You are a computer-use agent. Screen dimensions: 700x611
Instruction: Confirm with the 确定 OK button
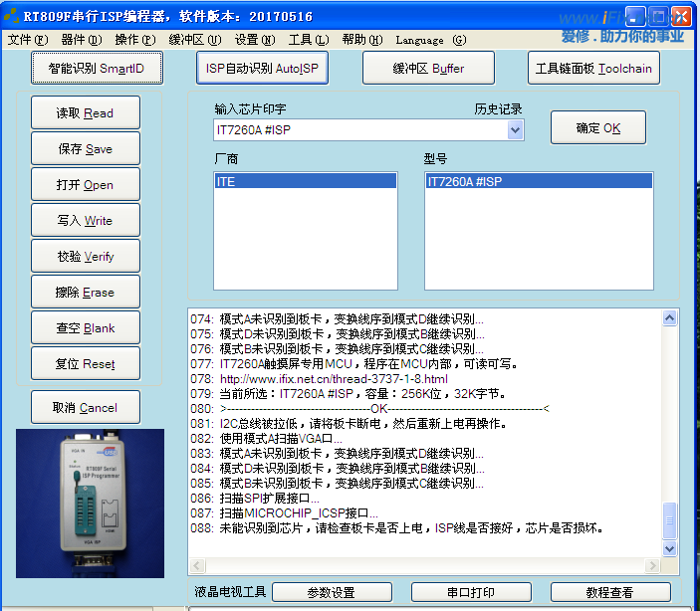pyautogui.click(x=597, y=127)
